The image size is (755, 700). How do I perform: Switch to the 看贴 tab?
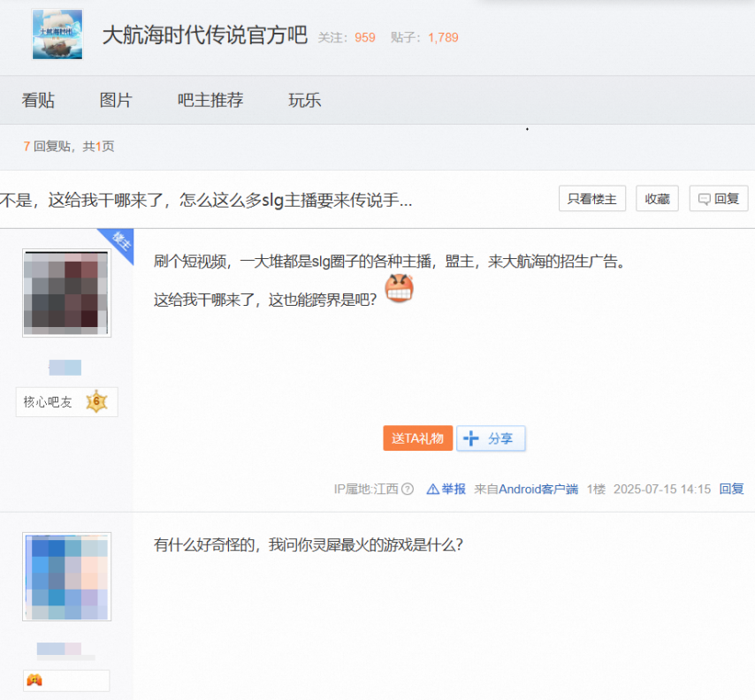coord(38,100)
